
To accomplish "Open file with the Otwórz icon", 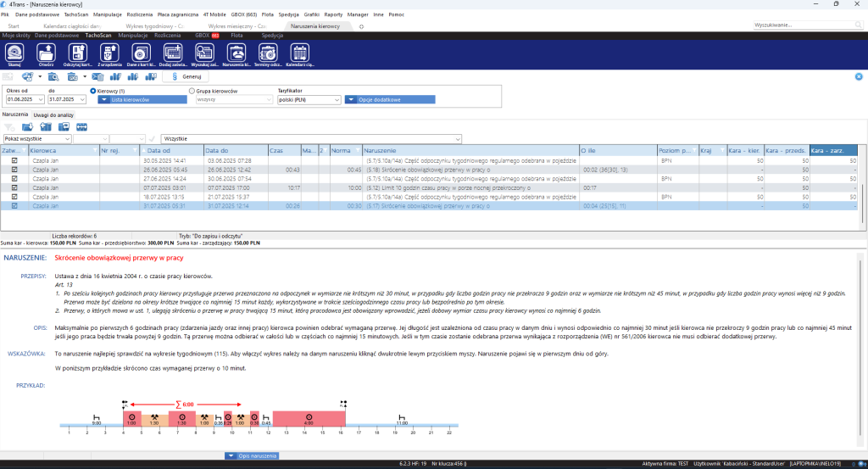I will [x=46, y=55].
